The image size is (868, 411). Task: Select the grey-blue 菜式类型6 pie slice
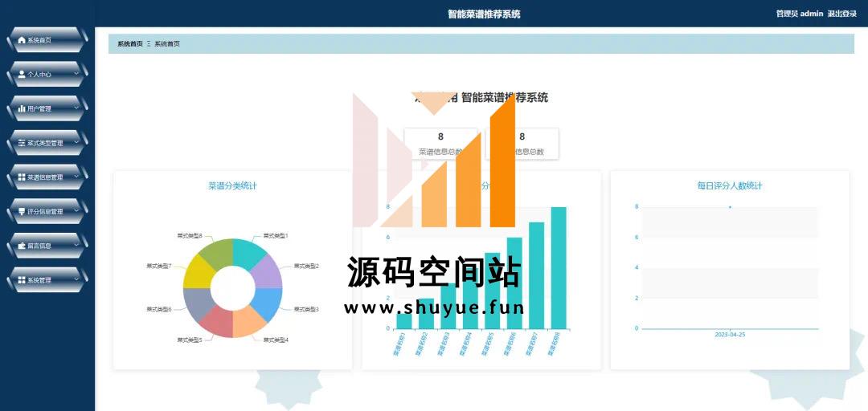(199, 303)
